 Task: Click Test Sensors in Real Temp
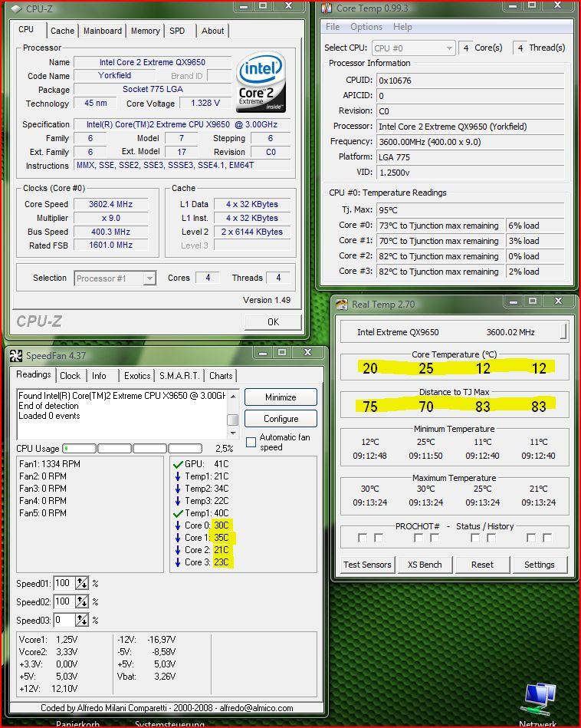(368, 565)
